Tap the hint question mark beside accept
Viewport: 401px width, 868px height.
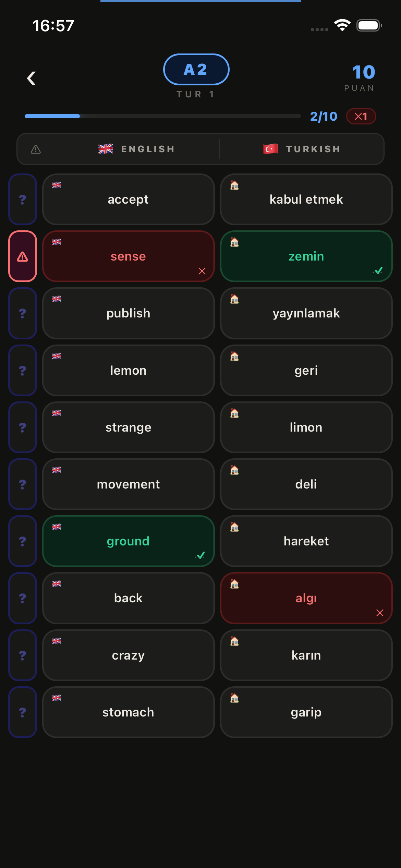click(x=22, y=199)
